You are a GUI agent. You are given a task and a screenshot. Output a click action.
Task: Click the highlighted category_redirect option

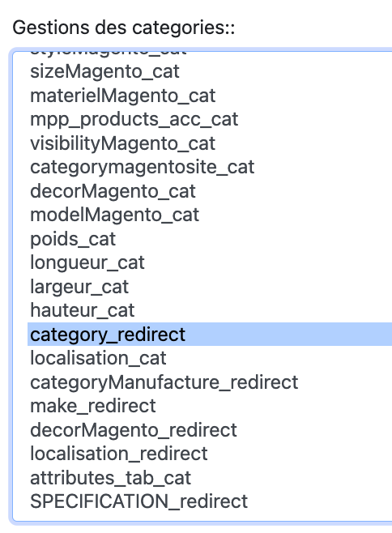pos(210,335)
